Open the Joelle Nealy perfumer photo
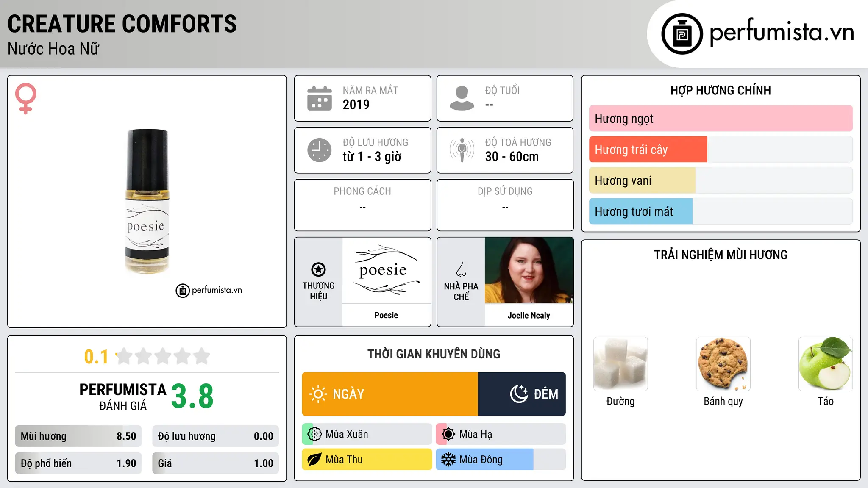Screen dimensions: 868x488 click(x=529, y=270)
